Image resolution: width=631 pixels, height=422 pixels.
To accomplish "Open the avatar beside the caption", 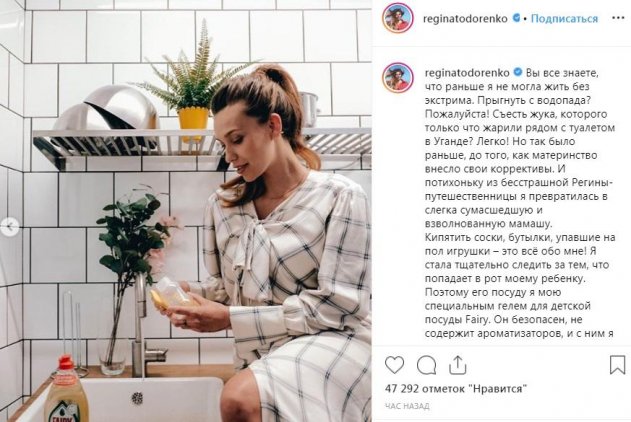I will point(398,78).
